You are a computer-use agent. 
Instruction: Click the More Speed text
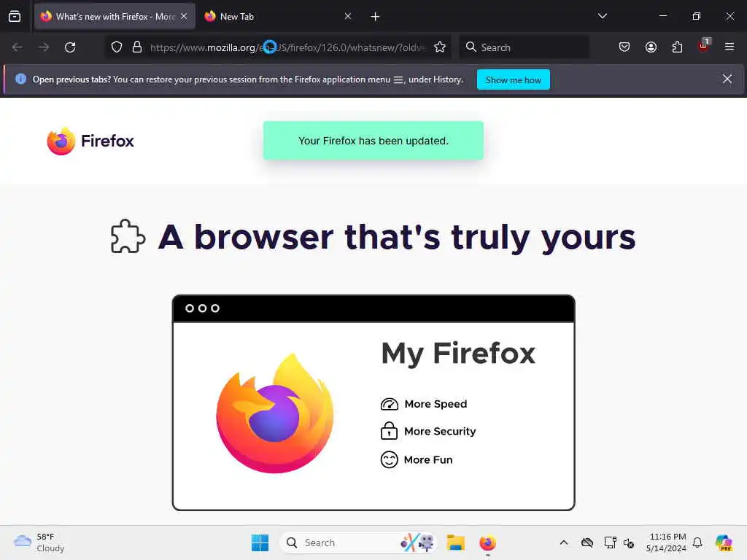[x=436, y=404]
